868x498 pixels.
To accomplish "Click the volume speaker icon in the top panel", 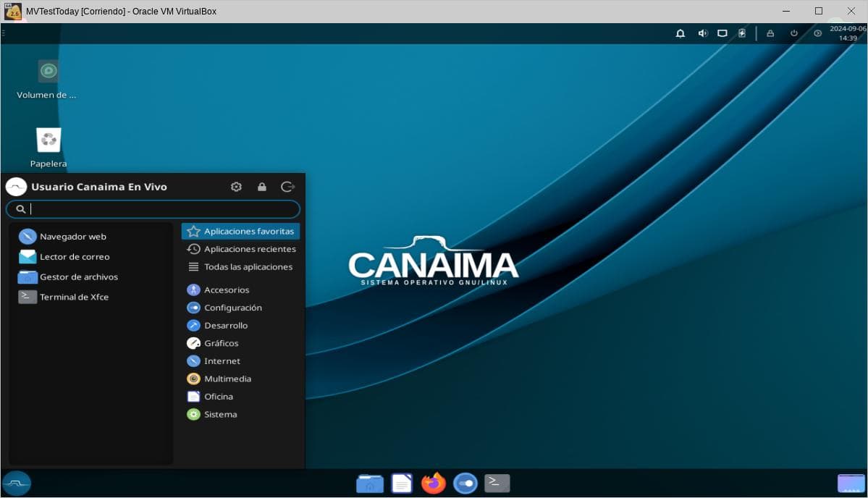I will (702, 33).
